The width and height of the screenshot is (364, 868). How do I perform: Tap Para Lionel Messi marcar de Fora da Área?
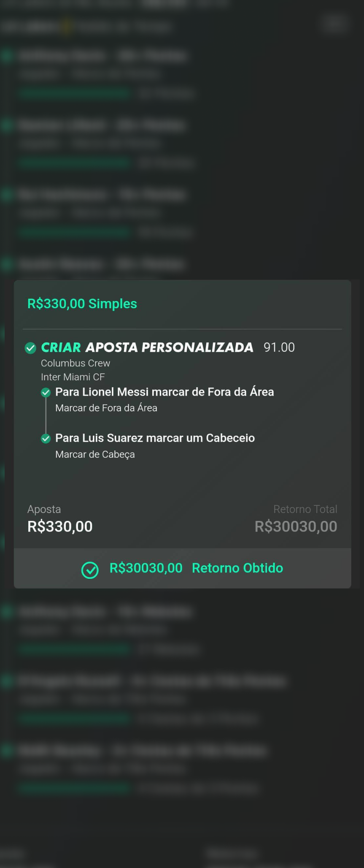[164, 392]
